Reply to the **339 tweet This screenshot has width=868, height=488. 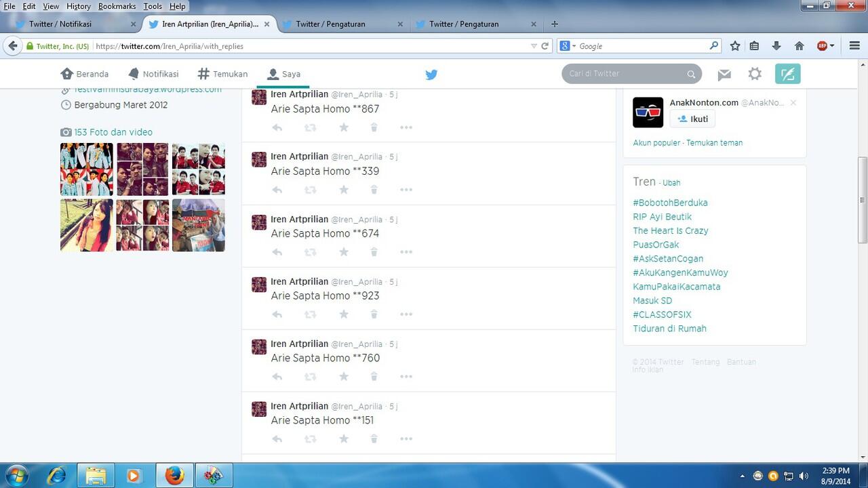pyautogui.click(x=277, y=190)
